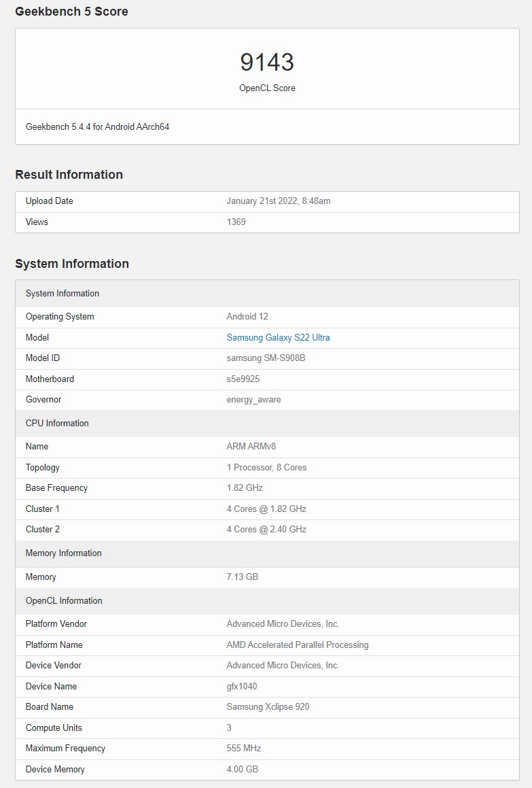The image size is (532, 788).
Task: Click 'Geekbench 5.4.4 for Android AArch64' text
Action: (x=97, y=126)
